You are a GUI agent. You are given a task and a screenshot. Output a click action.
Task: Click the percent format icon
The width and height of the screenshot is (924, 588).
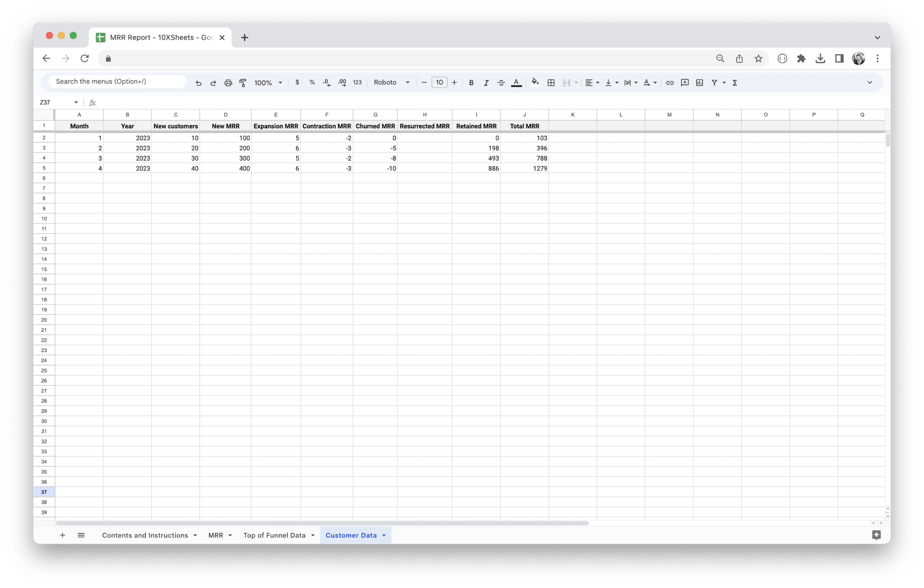312,83
